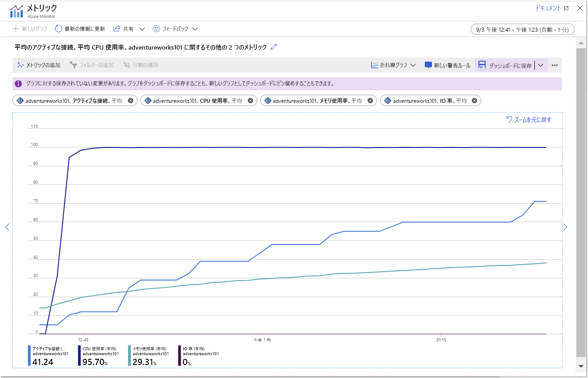Select the メモリ使用率 metric pill
This screenshot has height=378, width=588.
(x=318, y=101)
